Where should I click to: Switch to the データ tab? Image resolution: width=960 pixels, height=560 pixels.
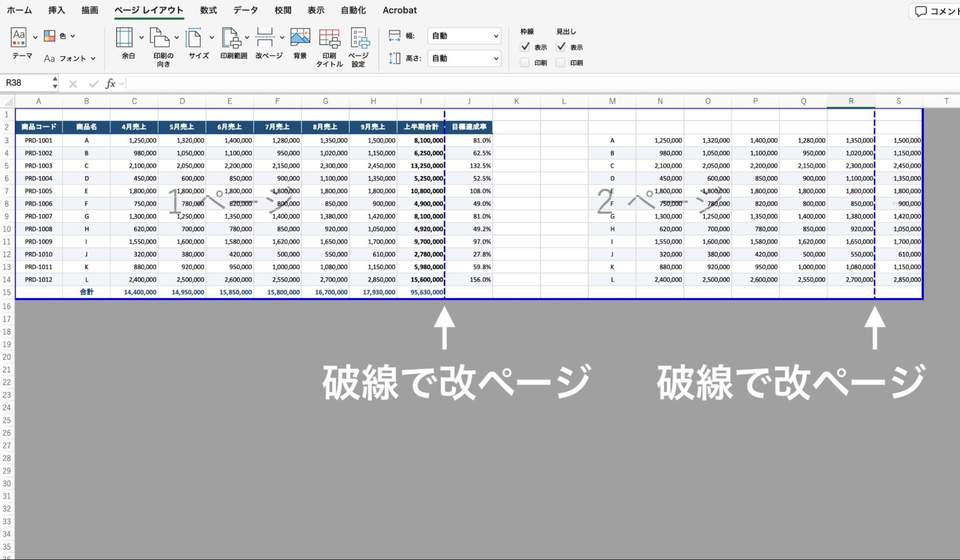(x=246, y=10)
